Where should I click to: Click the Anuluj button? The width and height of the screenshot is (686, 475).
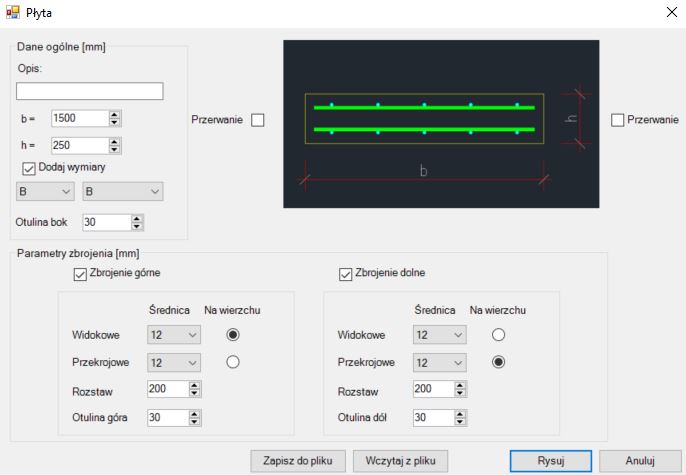(x=640, y=461)
